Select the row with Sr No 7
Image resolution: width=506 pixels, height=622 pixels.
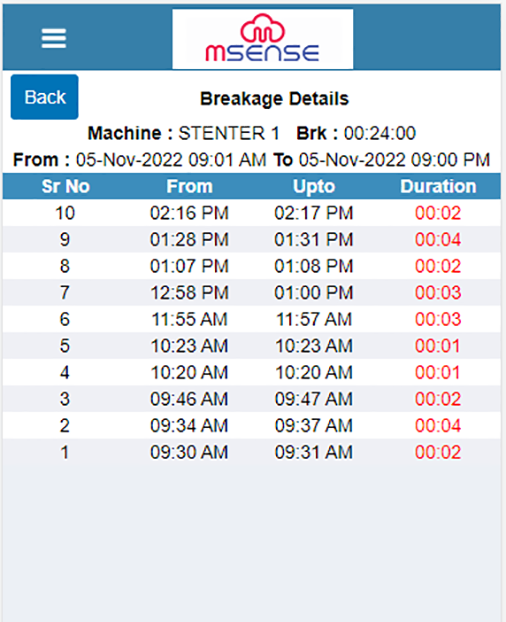pos(252,293)
